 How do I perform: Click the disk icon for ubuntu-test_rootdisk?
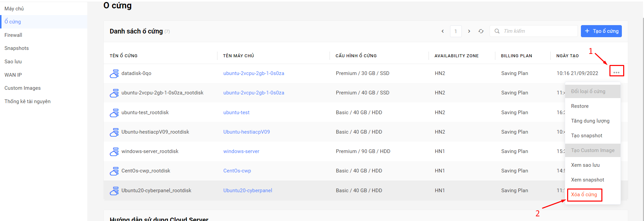114,113
